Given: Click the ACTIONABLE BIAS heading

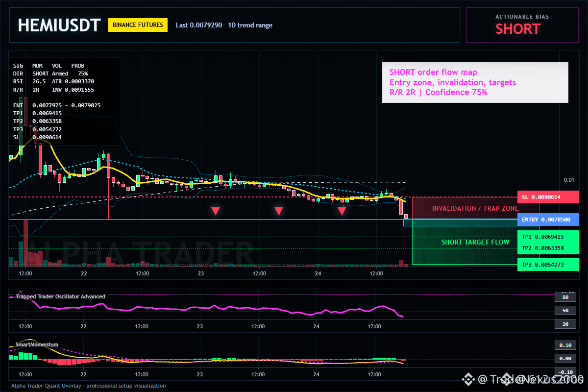Looking at the screenshot, I should coord(522,17).
